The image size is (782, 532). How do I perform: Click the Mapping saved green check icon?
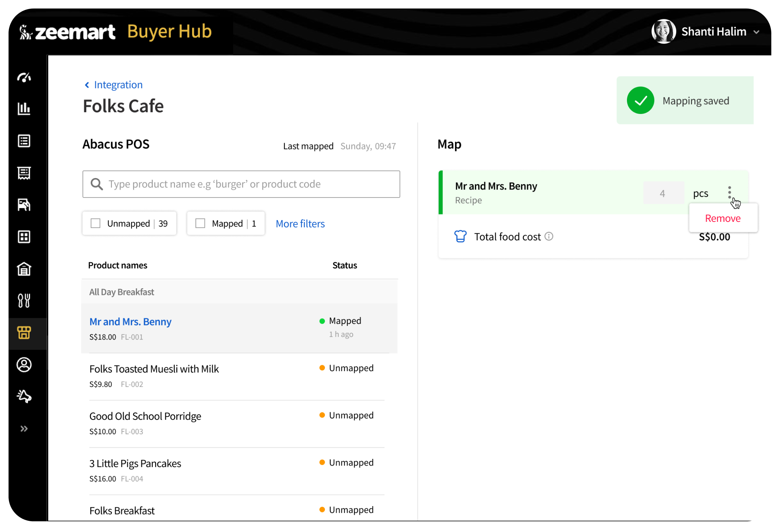(x=640, y=100)
